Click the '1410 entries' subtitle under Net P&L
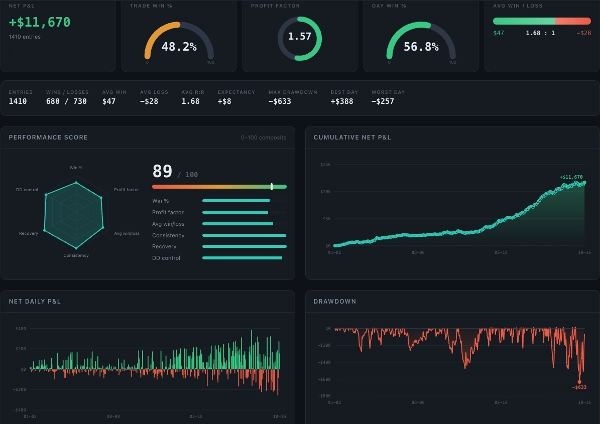This screenshot has height=424, width=600. pos(24,37)
